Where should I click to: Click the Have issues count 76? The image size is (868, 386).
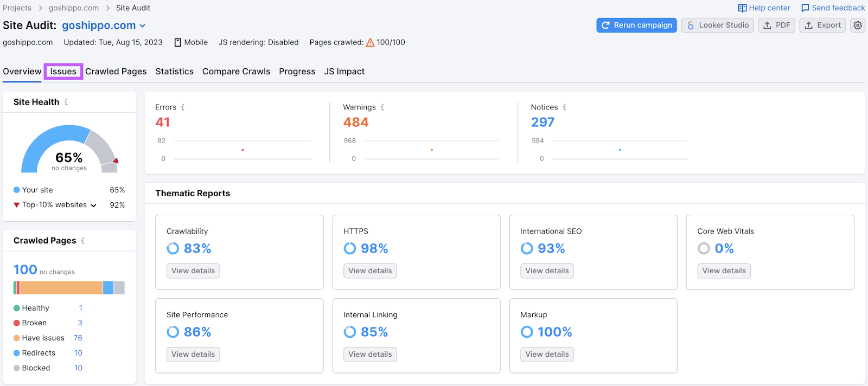pyautogui.click(x=78, y=338)
